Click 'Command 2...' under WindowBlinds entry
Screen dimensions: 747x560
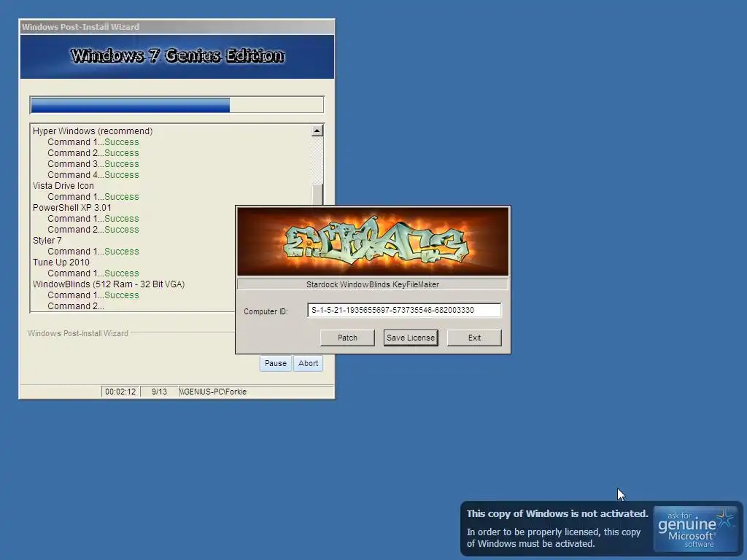(x=75, y=306)
